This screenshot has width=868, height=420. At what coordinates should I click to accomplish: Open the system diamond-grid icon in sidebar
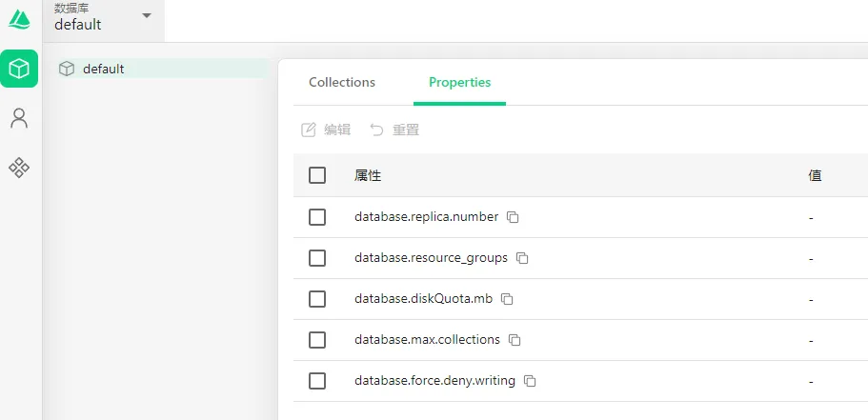pyautogui.click(x=19, y=167)
